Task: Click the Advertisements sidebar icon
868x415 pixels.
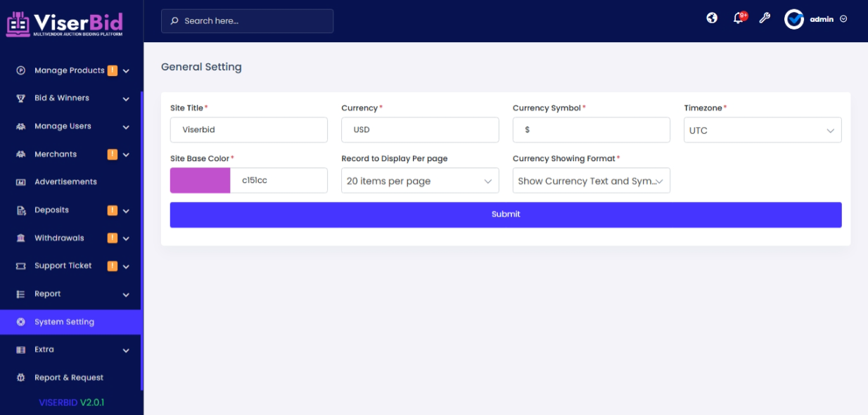Action: tap(21, 182)
